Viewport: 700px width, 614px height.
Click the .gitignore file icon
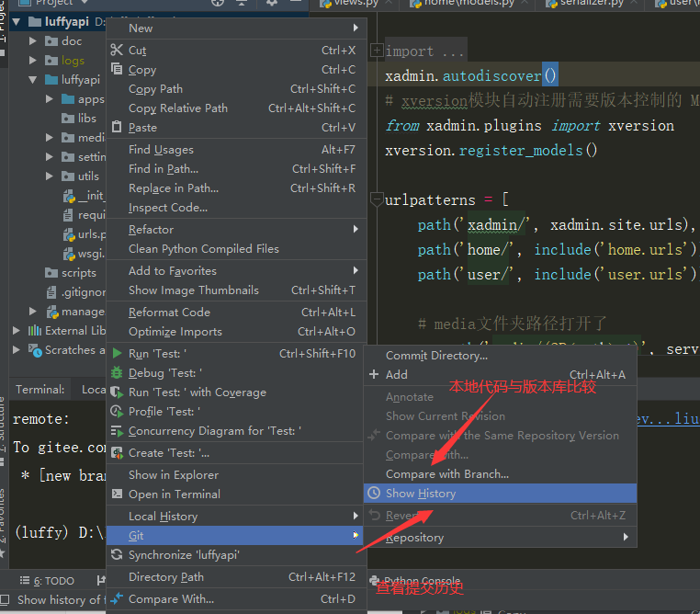51,292
